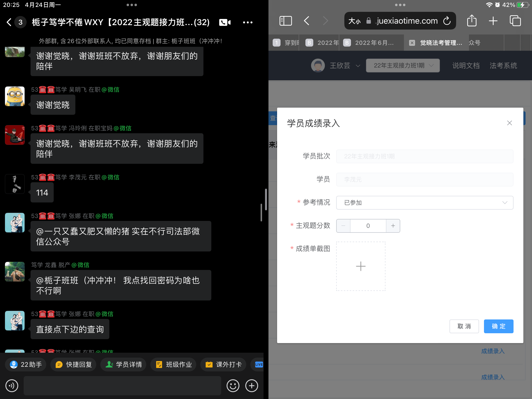Open the 大小 text size menu
The image size is (532, 399).
[354, 21]
